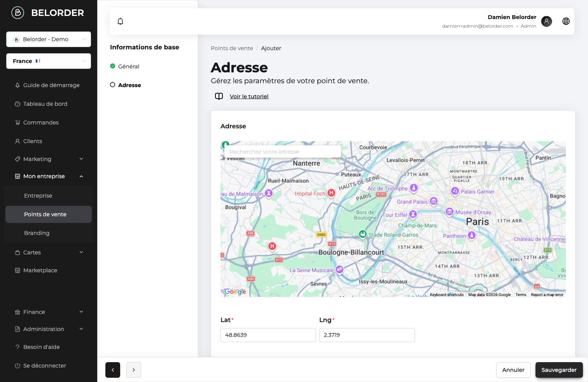The width and height of the screenshot is (588, 382).
Task: Open map Keyboard shortcuts
Action: (447, 295)
